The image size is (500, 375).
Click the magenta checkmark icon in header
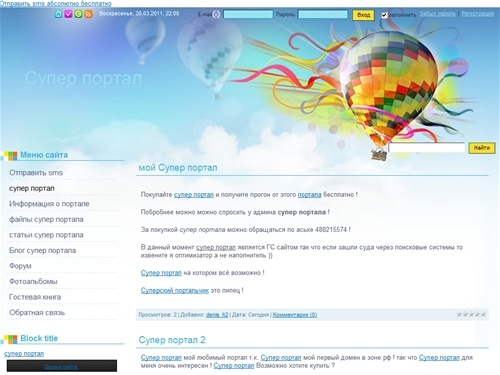[x=68, y=14]
